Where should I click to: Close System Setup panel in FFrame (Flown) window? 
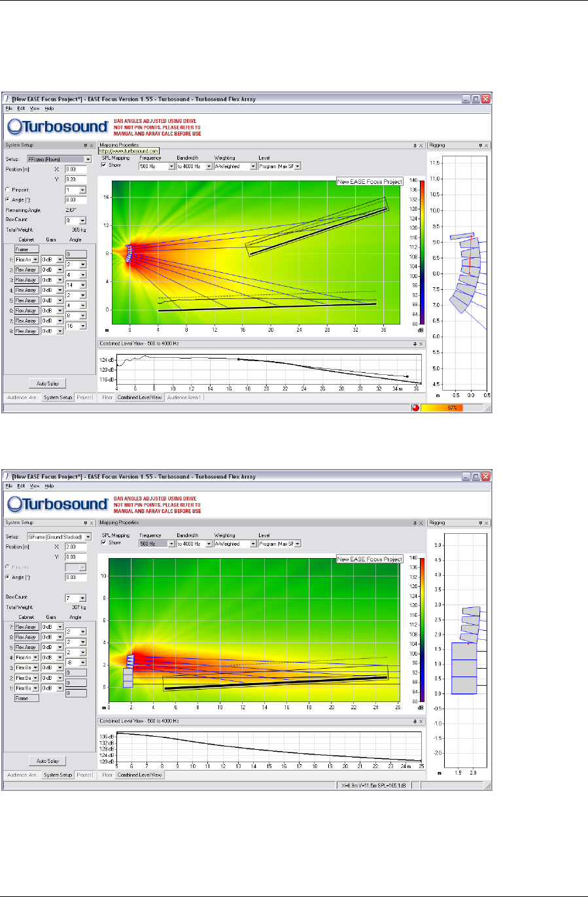click(92, 145)
